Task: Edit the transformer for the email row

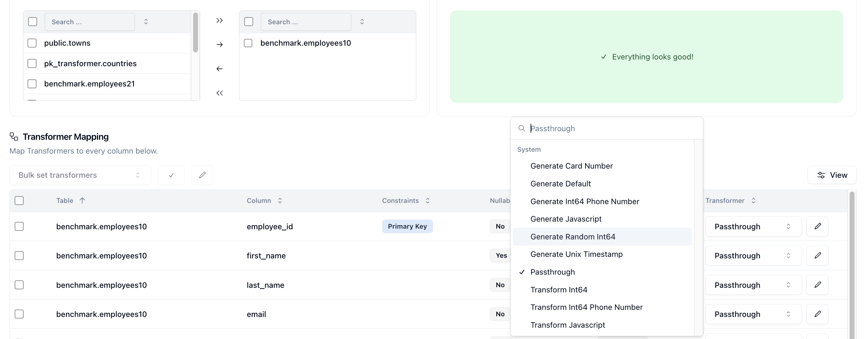Action: point(817,314)
